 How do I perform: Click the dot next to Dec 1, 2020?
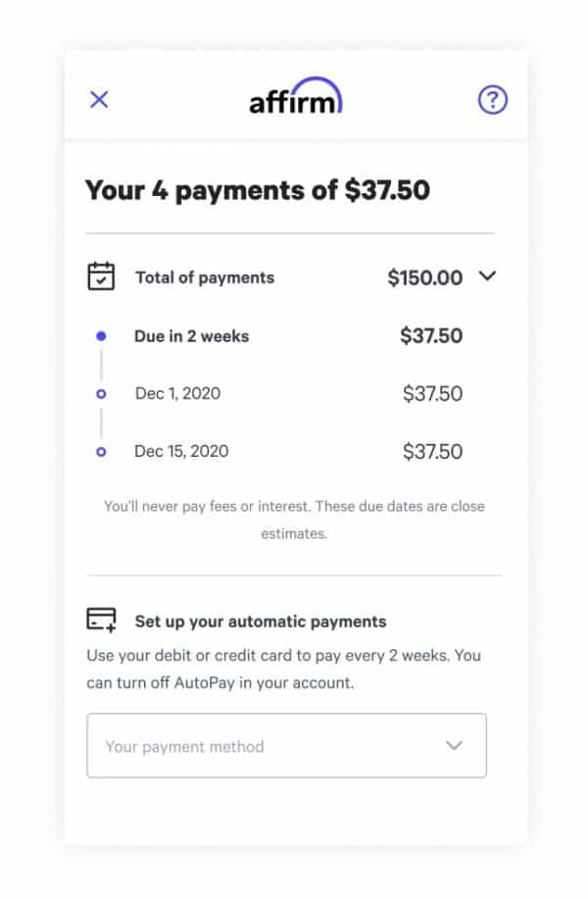(x=101, y=393)
